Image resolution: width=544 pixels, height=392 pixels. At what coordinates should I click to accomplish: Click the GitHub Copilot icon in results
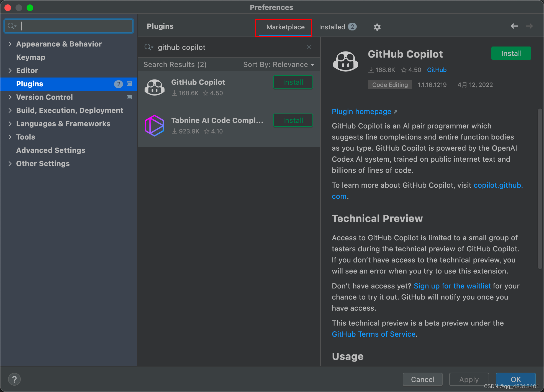tap(155, 87)
